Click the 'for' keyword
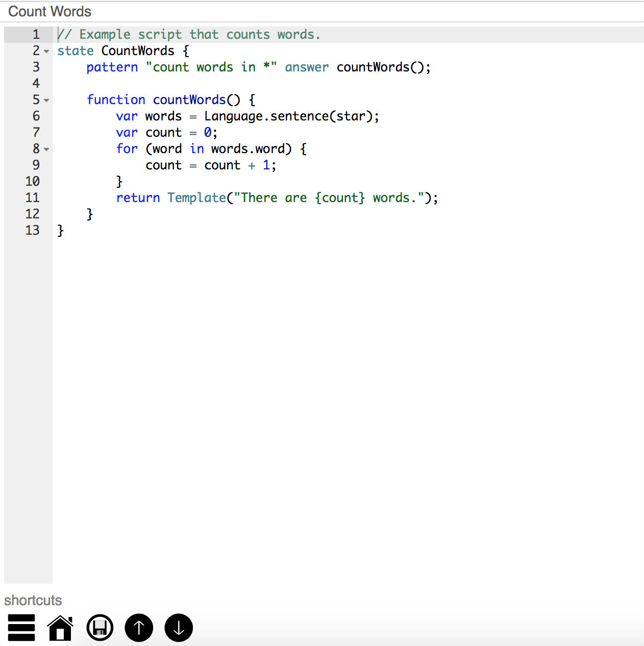Screen dimensions: 644x646 click(x=127, y=148)
